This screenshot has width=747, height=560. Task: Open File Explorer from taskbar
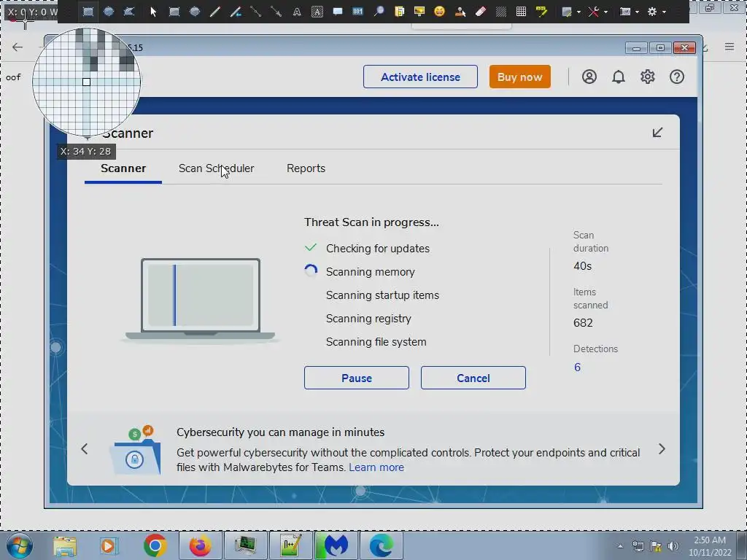tap(65, 546)
